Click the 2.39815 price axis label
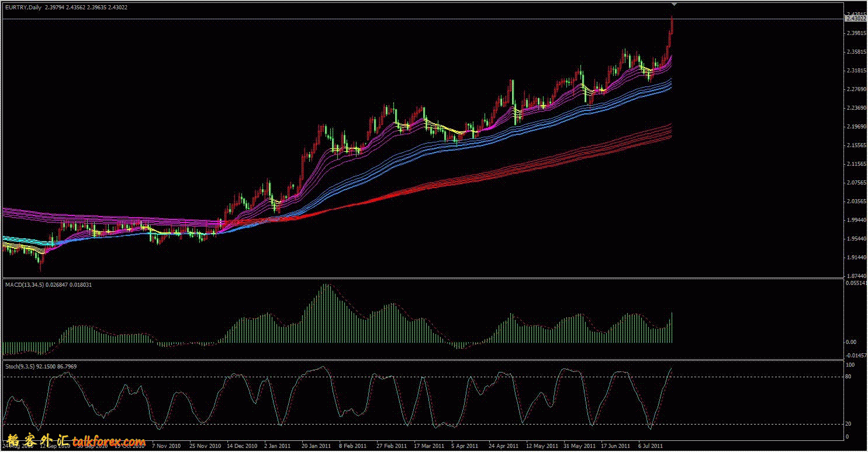This screenshot has width=868, height=452. click(856, 33)
